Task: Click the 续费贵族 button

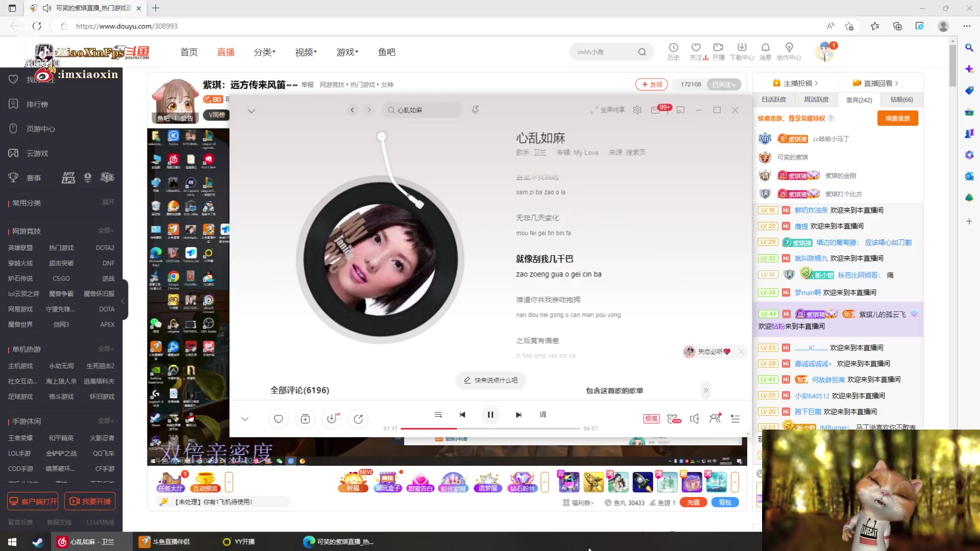Action: (897, 118)
